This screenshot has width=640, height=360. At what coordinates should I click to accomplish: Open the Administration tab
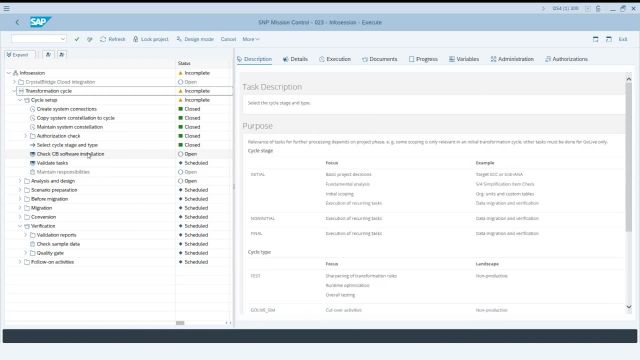[512, 59]
